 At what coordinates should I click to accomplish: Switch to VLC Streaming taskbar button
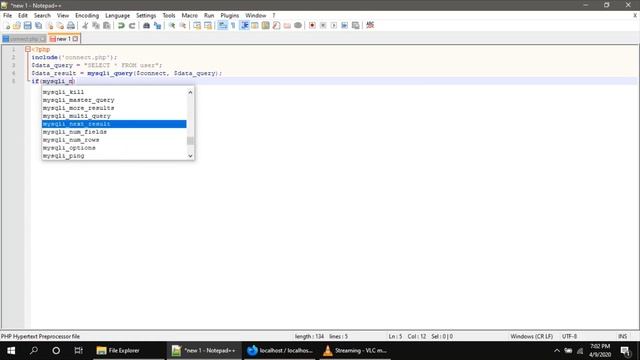coord(355,351)
